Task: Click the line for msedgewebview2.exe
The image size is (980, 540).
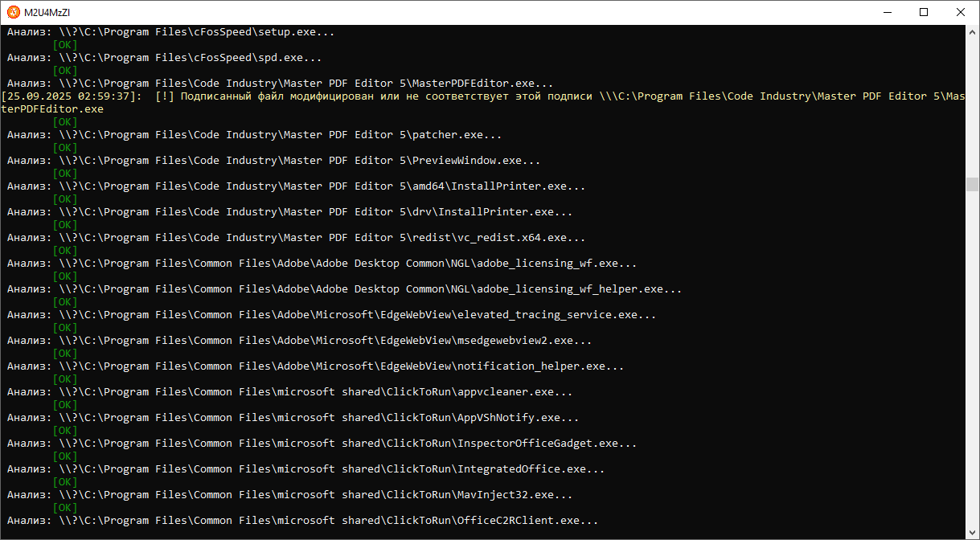Action: click(300, 341)
